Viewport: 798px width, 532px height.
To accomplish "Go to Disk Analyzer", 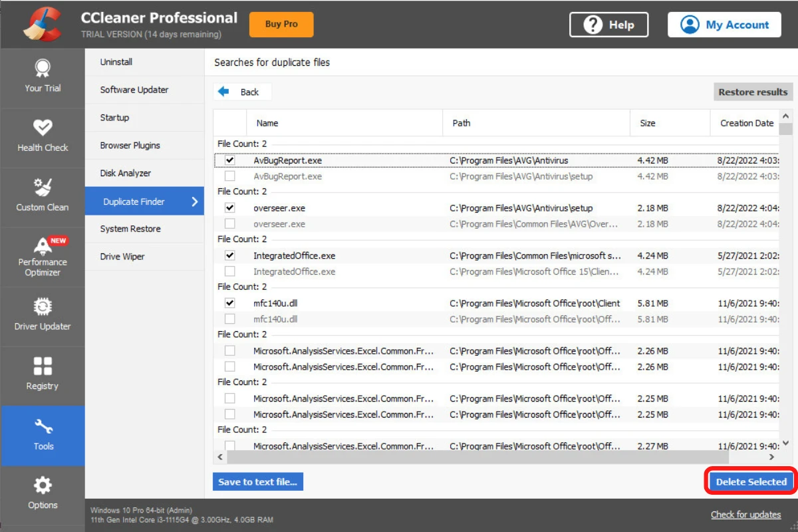I will click(144, 174).
